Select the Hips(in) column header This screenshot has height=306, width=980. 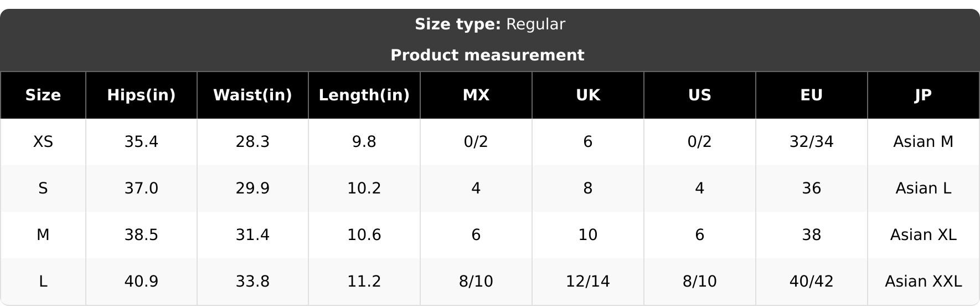(x=141, y=95)
